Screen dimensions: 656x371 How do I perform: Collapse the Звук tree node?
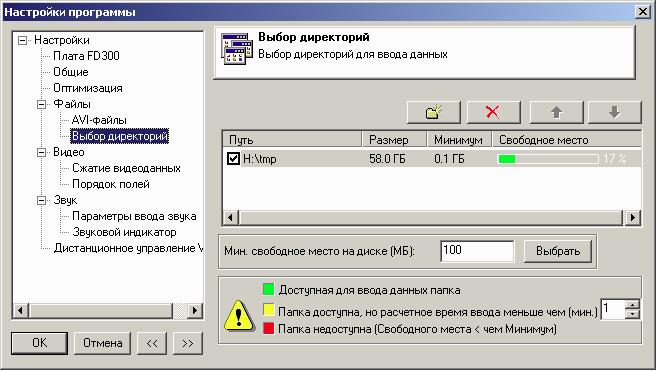click(x=41, y=200)
